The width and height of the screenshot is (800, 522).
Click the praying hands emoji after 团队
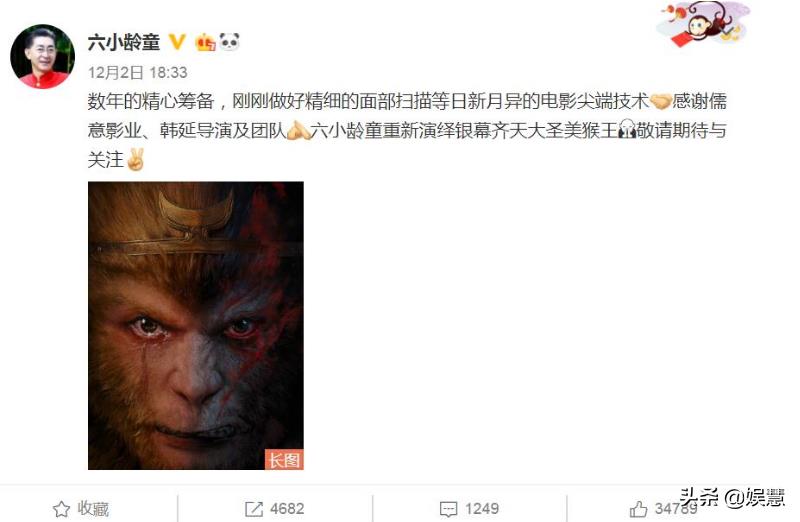pos(298,131)
